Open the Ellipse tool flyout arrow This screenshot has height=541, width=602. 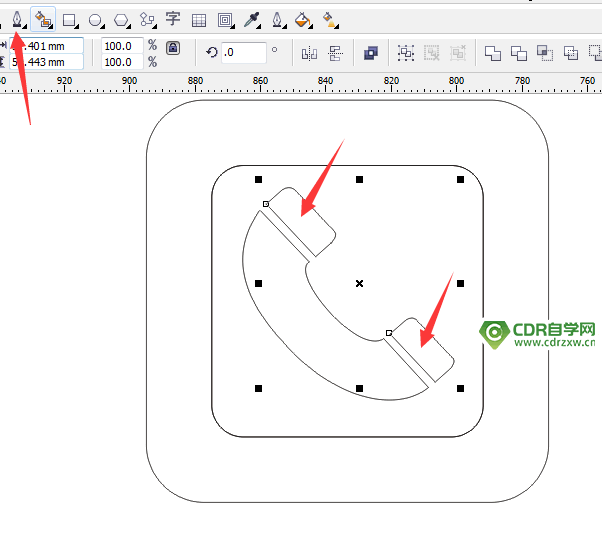click(103, 26)
